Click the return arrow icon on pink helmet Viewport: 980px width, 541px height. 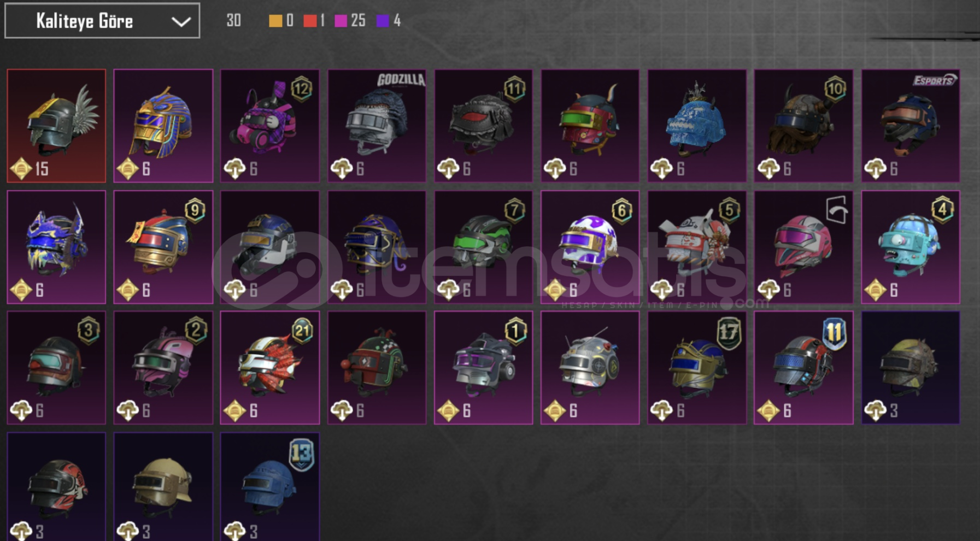(836, 210)
